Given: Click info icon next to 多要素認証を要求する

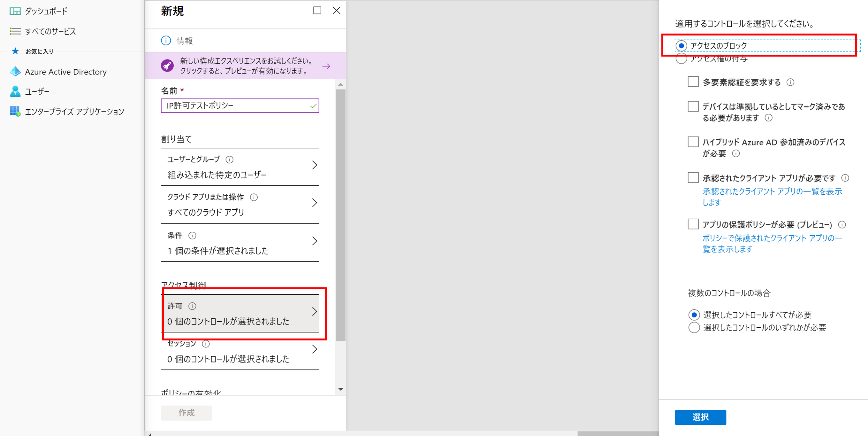Looking at the screenshot, I should (790, 82).
